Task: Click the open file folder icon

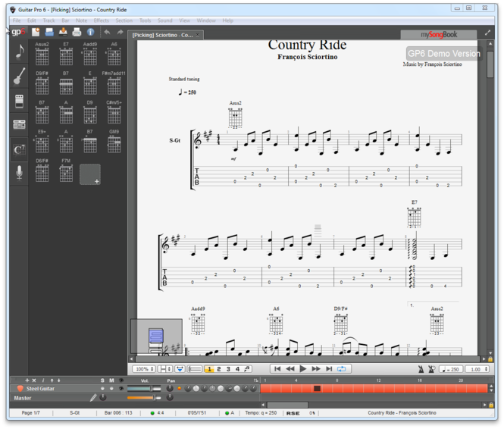Action: 49,32
